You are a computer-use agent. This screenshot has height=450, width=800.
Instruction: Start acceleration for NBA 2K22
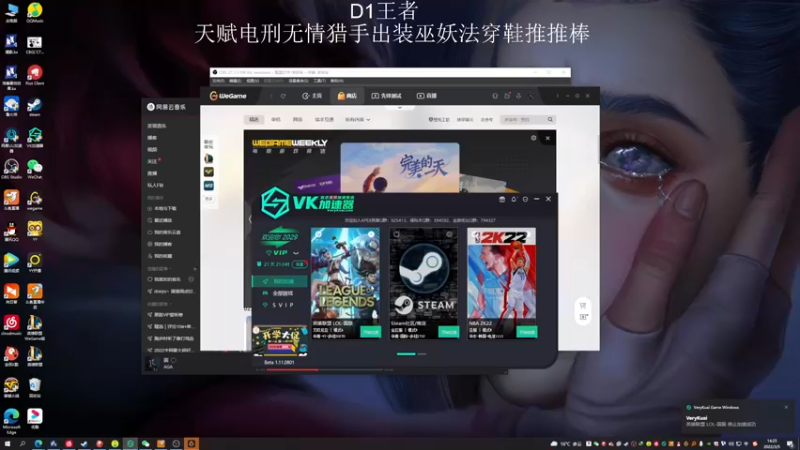[526, 332]
